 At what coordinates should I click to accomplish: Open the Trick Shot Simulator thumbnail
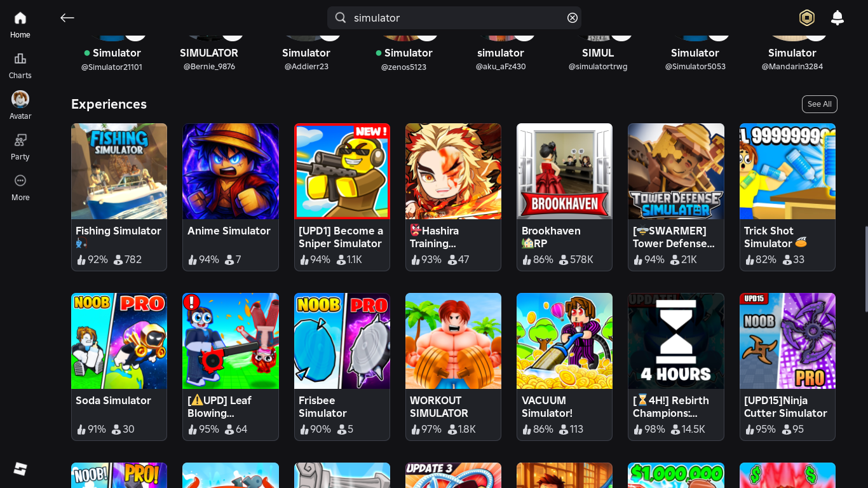[787, 172]
